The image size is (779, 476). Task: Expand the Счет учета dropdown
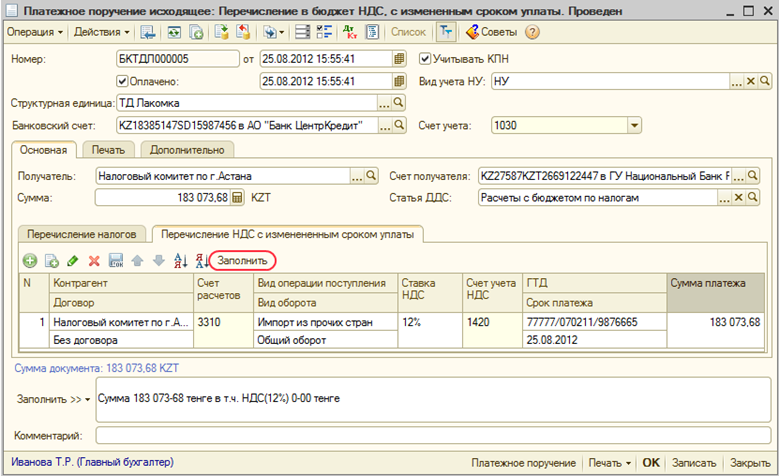633,125
